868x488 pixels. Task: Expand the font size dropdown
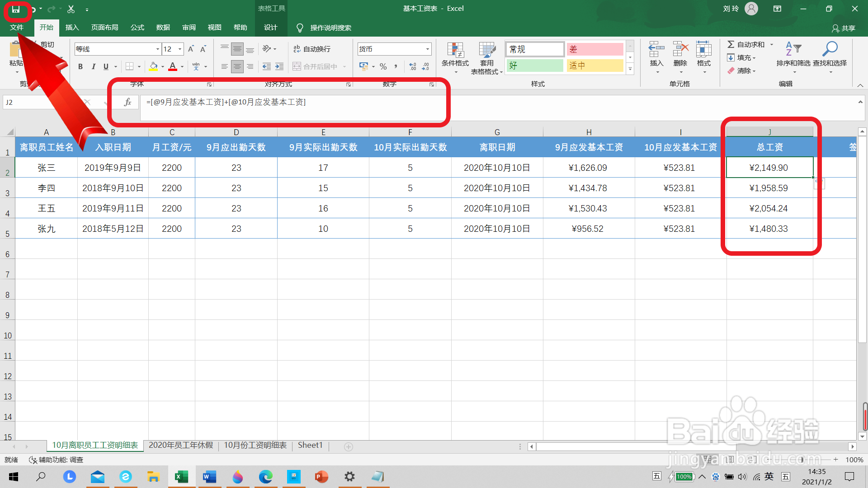[180, 49]
